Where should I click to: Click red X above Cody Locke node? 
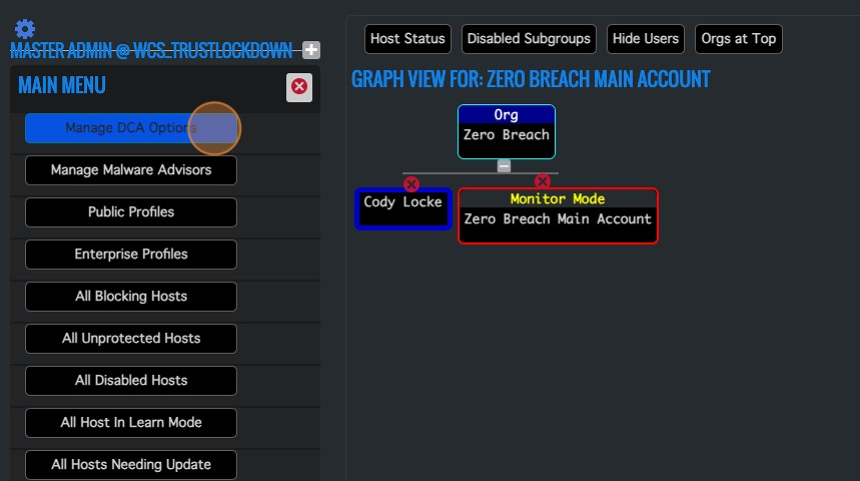coord(411,183)
